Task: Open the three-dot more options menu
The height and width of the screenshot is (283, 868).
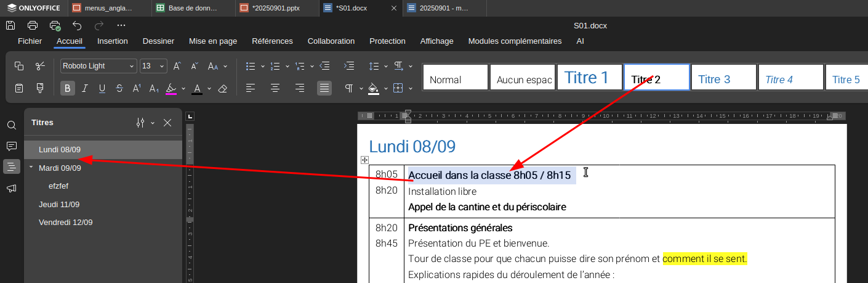Action: 121,25
